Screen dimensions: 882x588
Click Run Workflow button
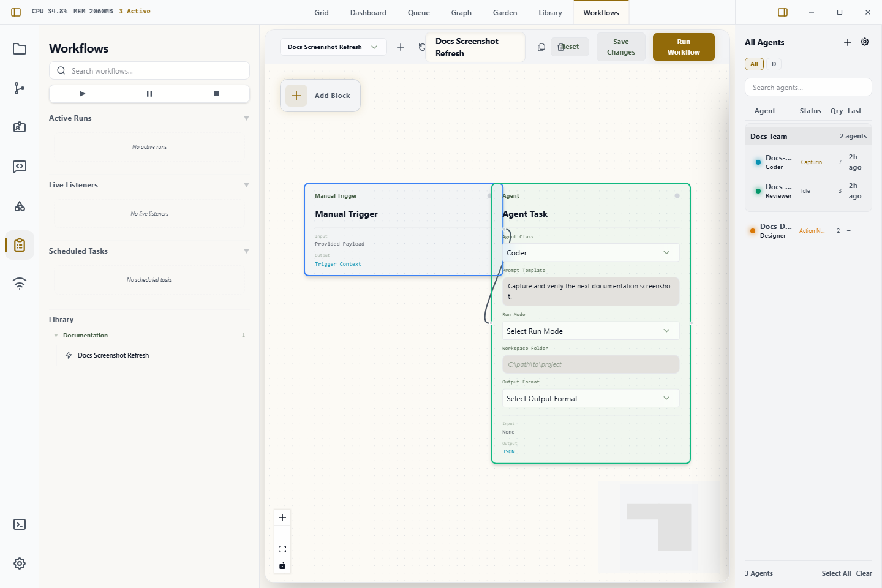pyautogui.click(x=684, y=47)
